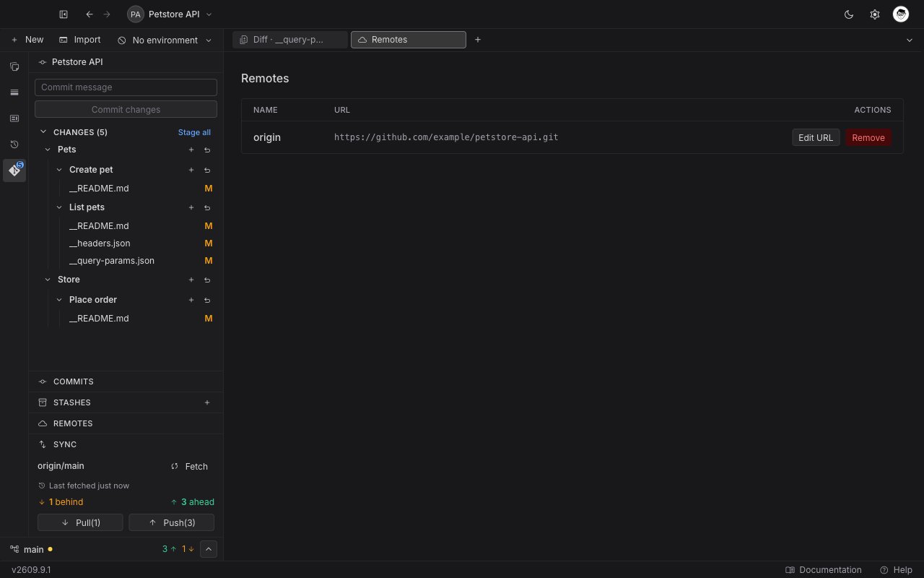Click the Import button
The image size is (924, 578).
[x=80, y=40]
